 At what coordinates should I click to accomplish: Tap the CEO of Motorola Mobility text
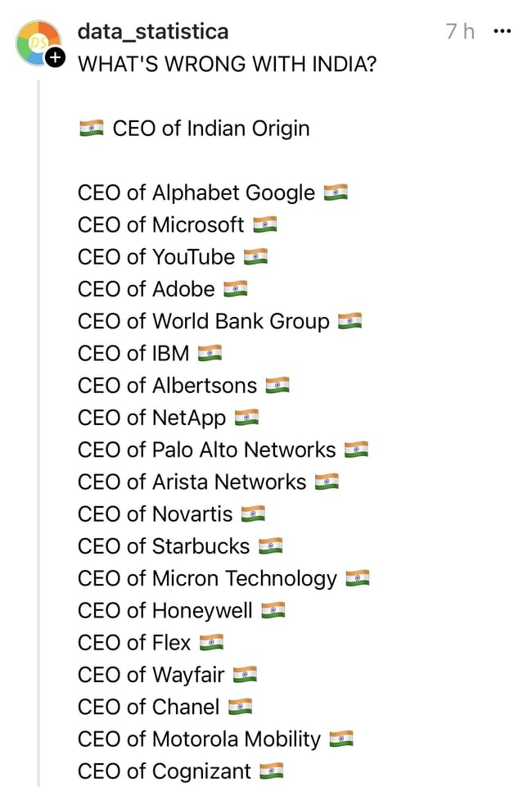pyautogui.click(x=199, y=739)
